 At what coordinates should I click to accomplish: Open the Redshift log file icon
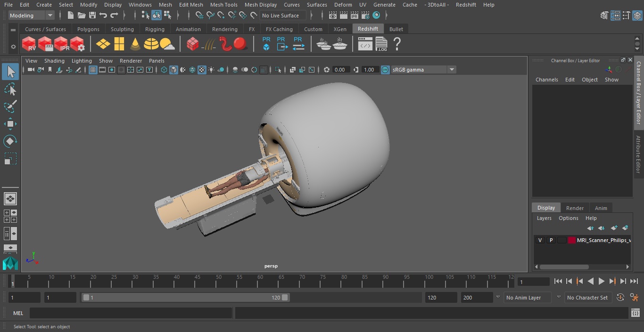[x=381, y=44]
